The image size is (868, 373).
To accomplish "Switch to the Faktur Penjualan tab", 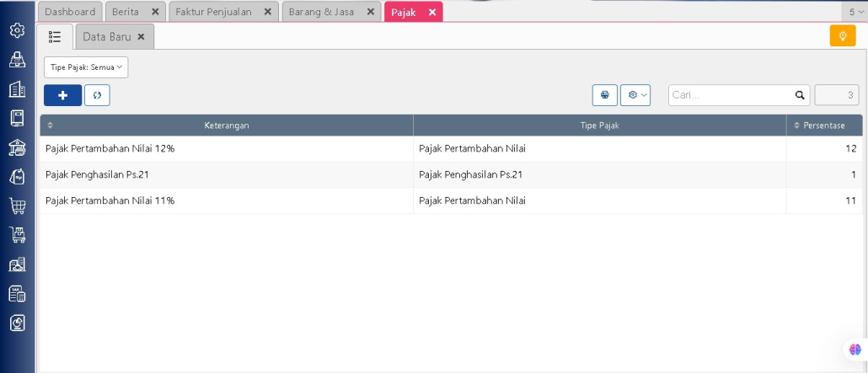I will click(213, 12).
